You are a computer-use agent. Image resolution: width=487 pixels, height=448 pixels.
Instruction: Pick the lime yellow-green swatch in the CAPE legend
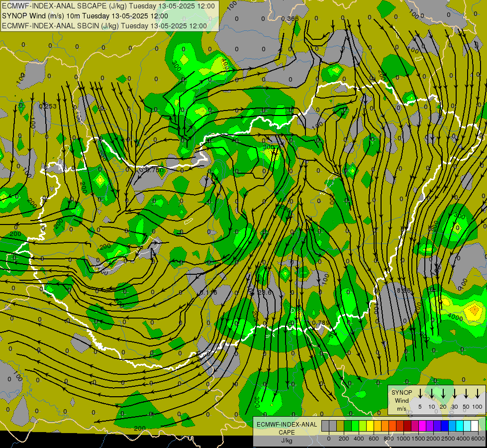tap(363, 426)
